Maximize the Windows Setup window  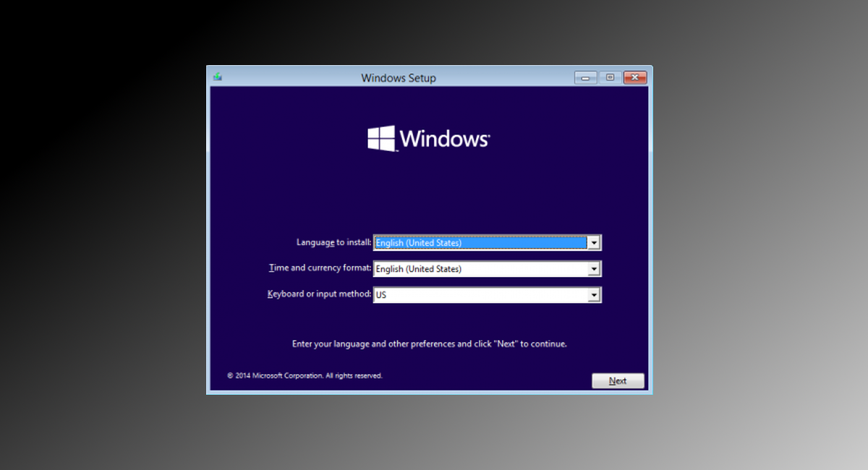pos(610,77)
